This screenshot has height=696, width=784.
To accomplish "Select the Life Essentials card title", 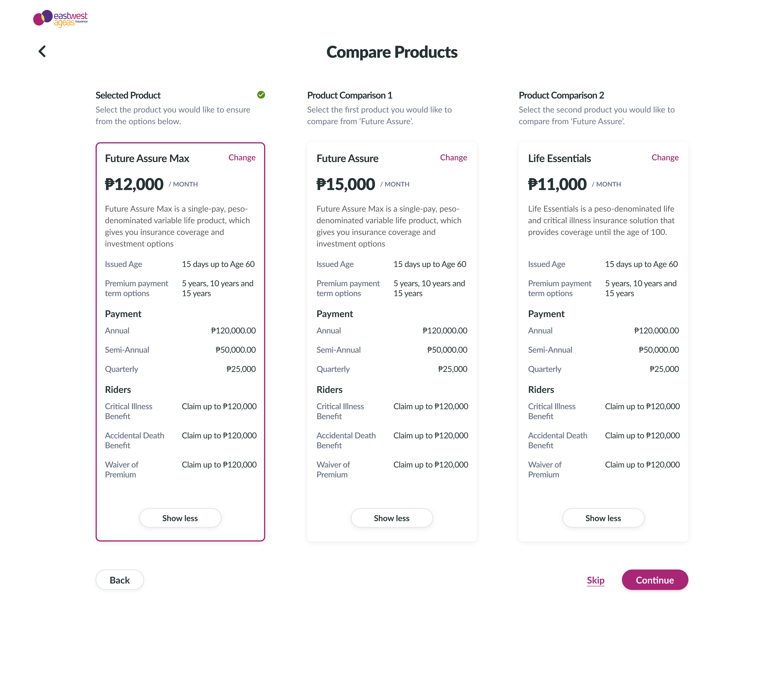I will click(559, 158).
